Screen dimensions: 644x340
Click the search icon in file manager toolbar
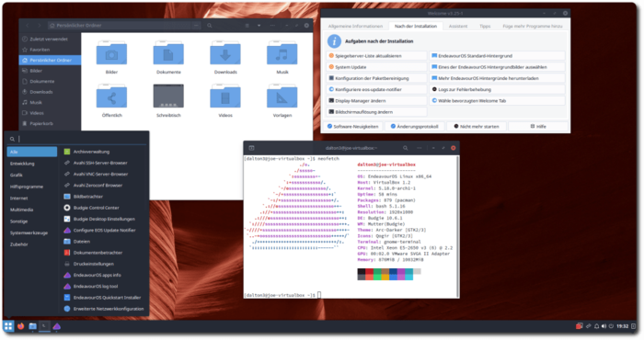(210, 26)
